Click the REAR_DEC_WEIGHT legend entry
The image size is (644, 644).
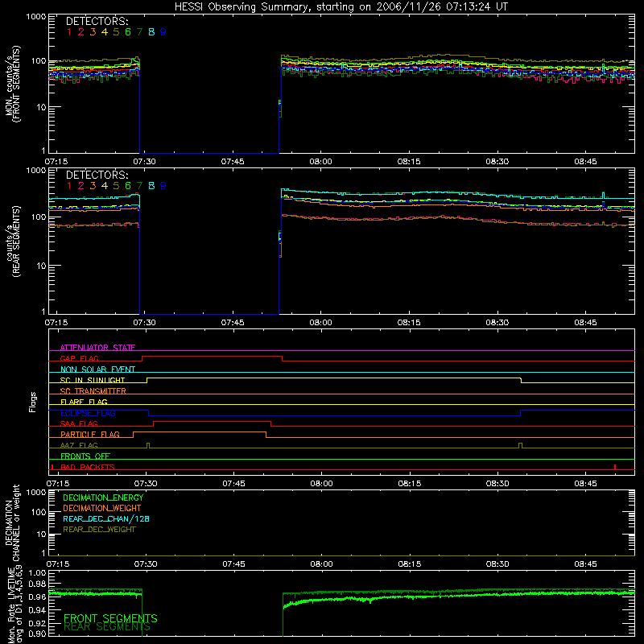tap(99, 530)
